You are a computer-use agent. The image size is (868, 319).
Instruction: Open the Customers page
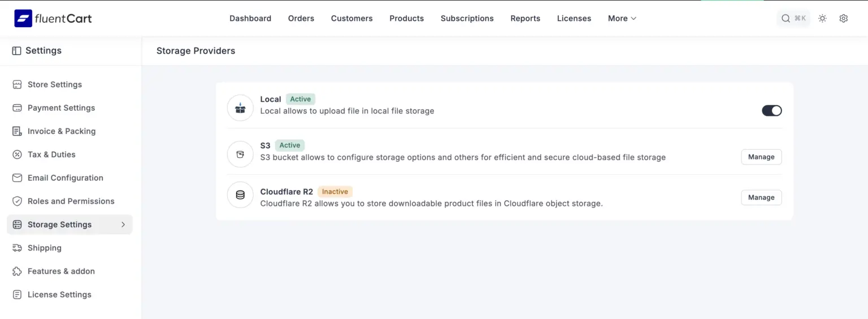point(352,18)
